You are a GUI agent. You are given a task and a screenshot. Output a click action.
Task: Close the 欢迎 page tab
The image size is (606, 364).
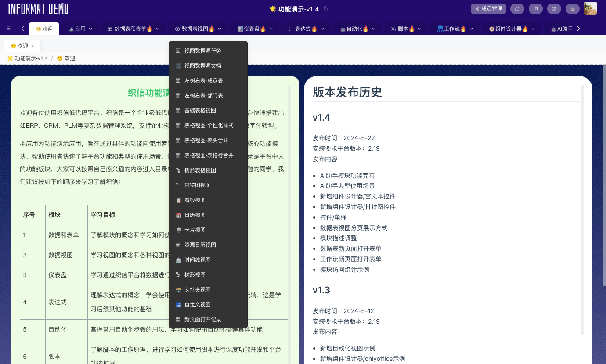coord(32,46)
